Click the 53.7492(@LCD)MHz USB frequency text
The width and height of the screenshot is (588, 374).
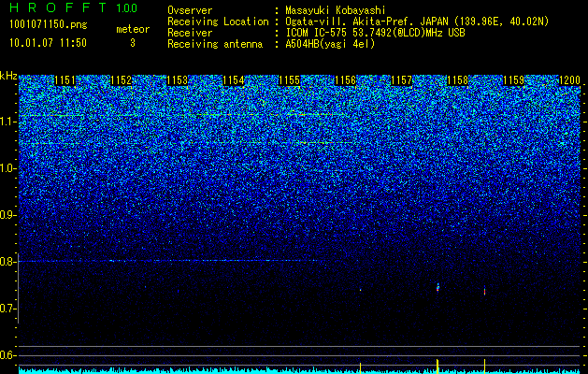pos(407,33)
